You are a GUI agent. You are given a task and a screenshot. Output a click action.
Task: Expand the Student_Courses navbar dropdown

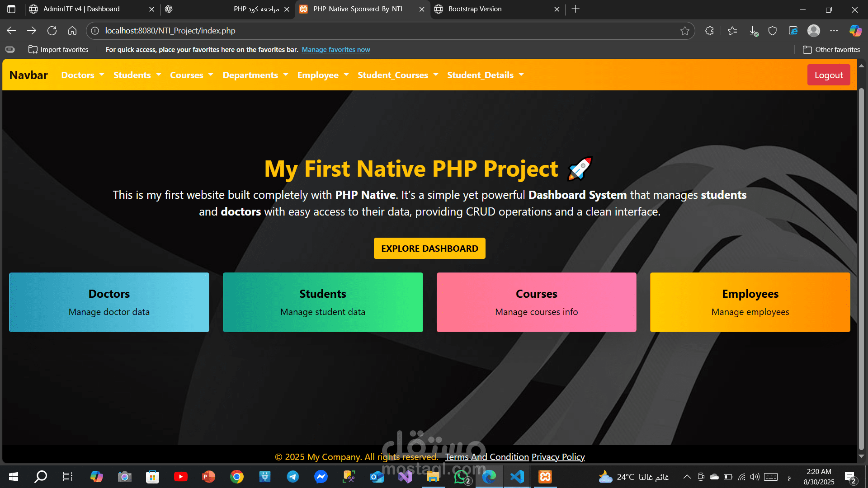(398, 75)
